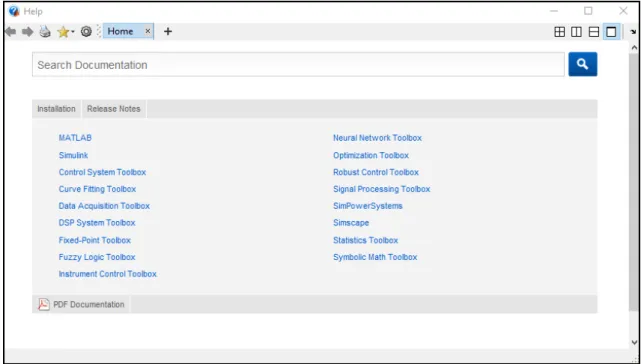Viewport: 641px width, 364px height.
Task: Switch to left-right split layout
Action: 576,32
